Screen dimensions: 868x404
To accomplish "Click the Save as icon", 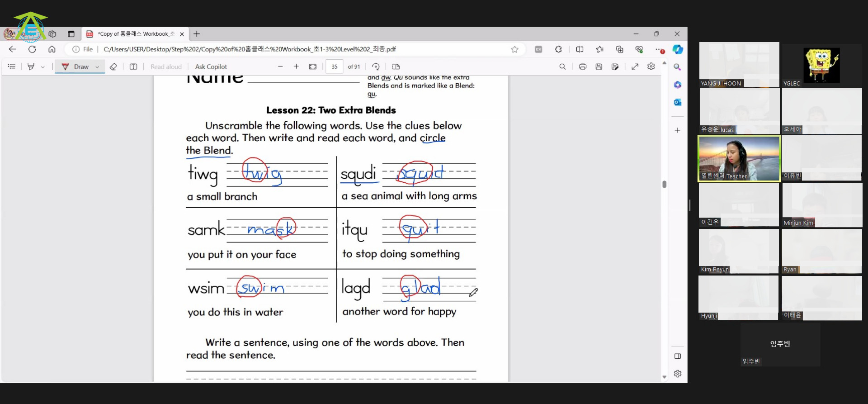I will (x=615, y=67).
